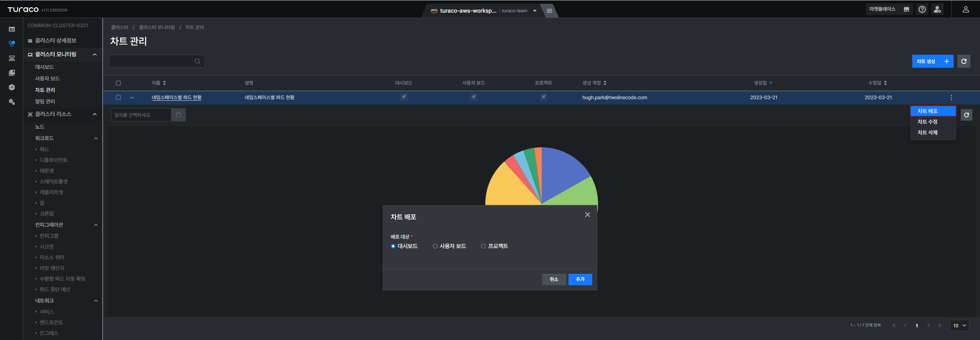Click the search magnifier icon

tap(198, 61)
